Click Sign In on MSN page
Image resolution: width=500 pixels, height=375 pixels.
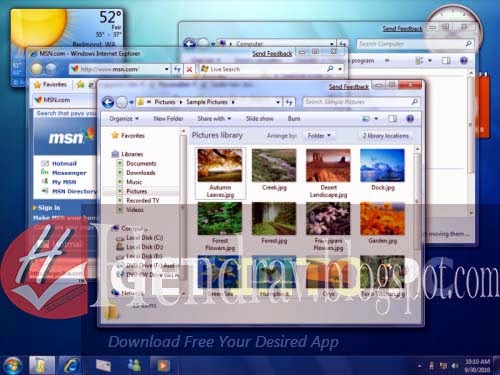click(49, 208)
